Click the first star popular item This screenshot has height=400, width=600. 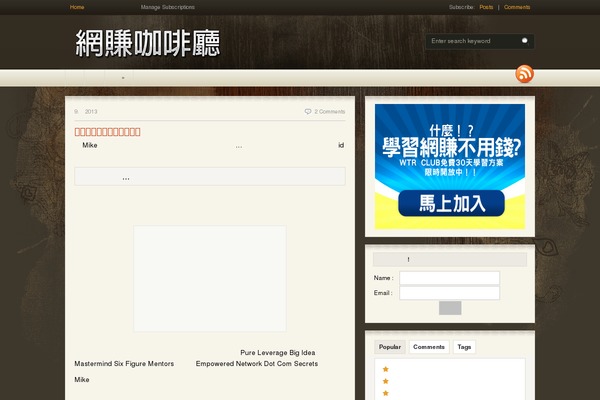tap(386, 369)
